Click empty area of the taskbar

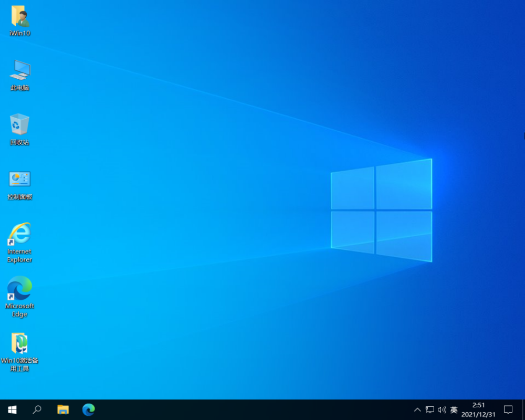(x=252, y=409)
